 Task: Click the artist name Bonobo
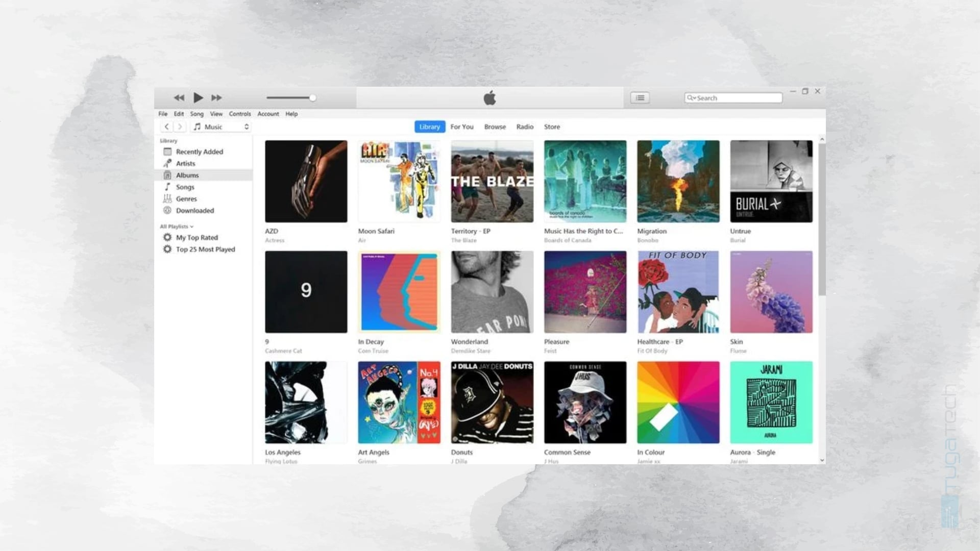pyautogui.click(x=648, y=240)
